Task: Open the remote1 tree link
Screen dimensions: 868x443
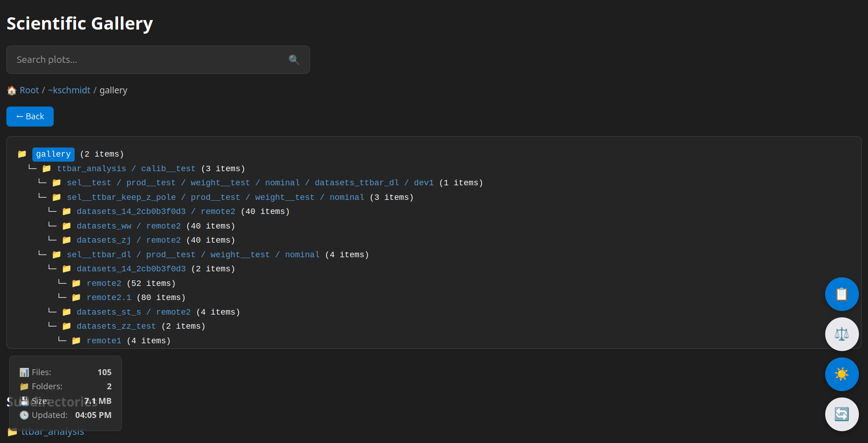Action: tap(104, 341)
